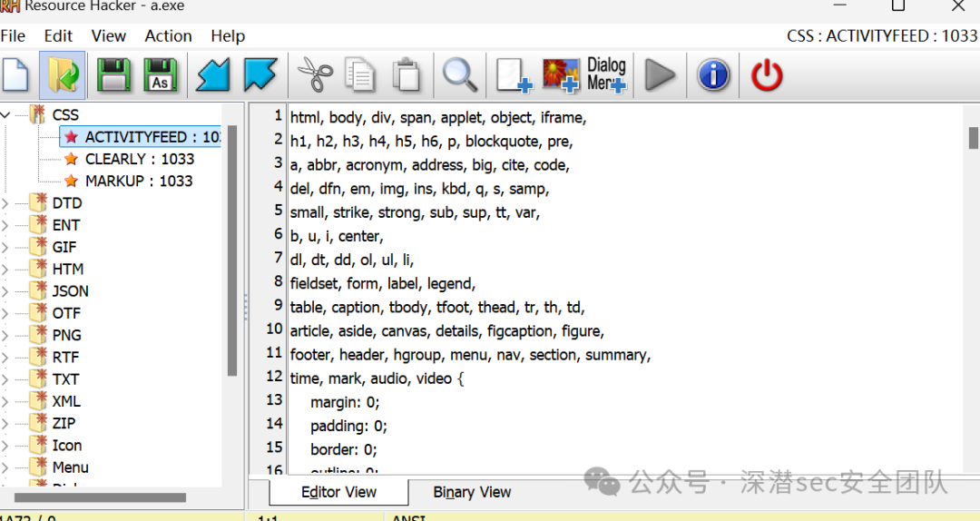
Task: Click the star icon beside CLEARLY
Action: click(72, 159)
